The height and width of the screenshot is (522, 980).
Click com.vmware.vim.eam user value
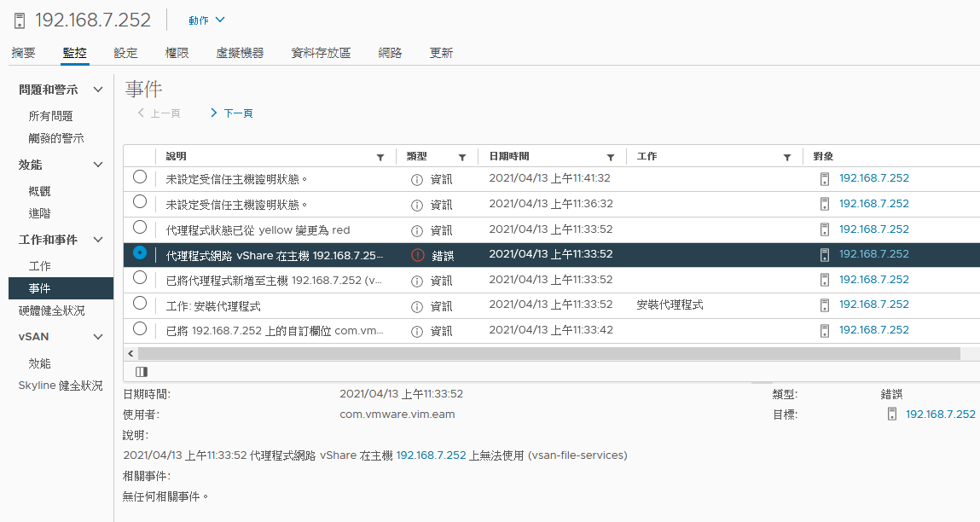[x=397, y=414]
